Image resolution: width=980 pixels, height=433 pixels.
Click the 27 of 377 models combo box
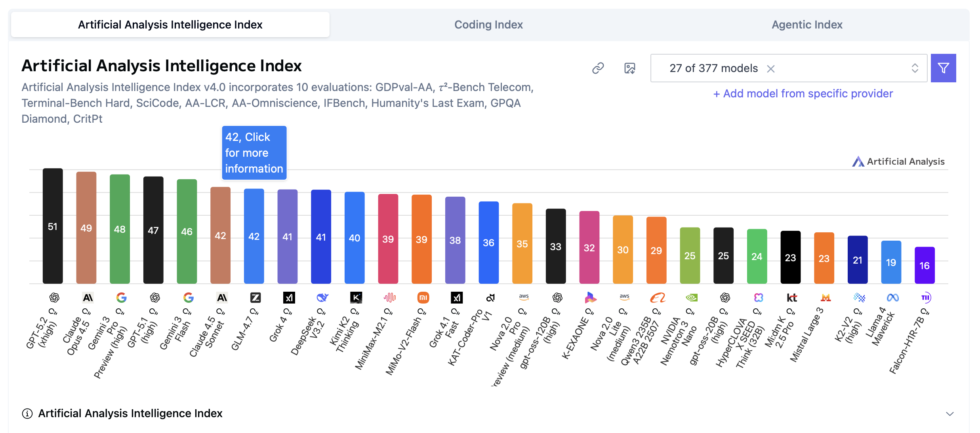point(713,68)
